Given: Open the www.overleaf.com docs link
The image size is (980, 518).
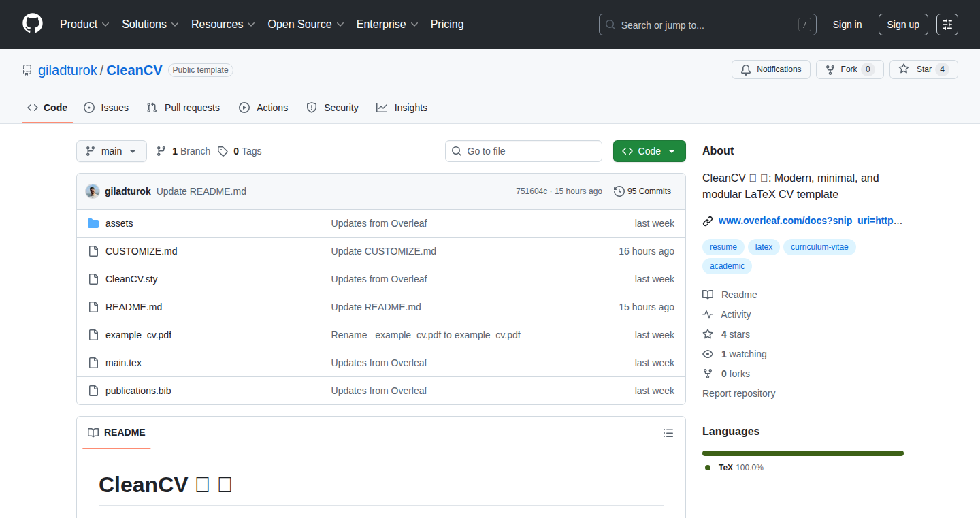Looking at the screenshot, I should (811, 221).
